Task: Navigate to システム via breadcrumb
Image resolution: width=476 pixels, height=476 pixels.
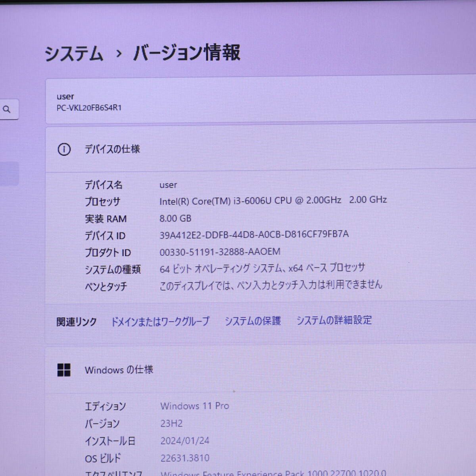Action: pos(75,54)
